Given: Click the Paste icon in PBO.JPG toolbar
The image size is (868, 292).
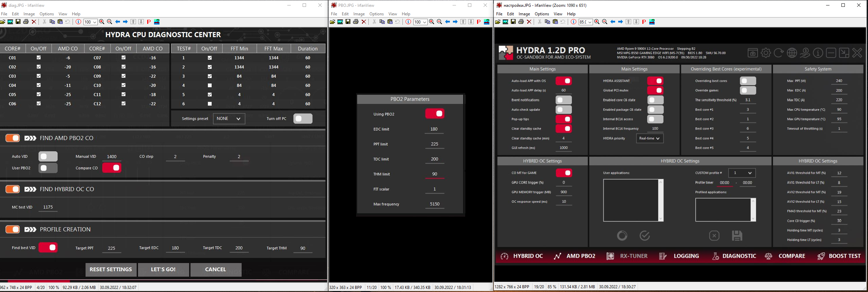Looking at the screenshot, I should tap(390, 22).
